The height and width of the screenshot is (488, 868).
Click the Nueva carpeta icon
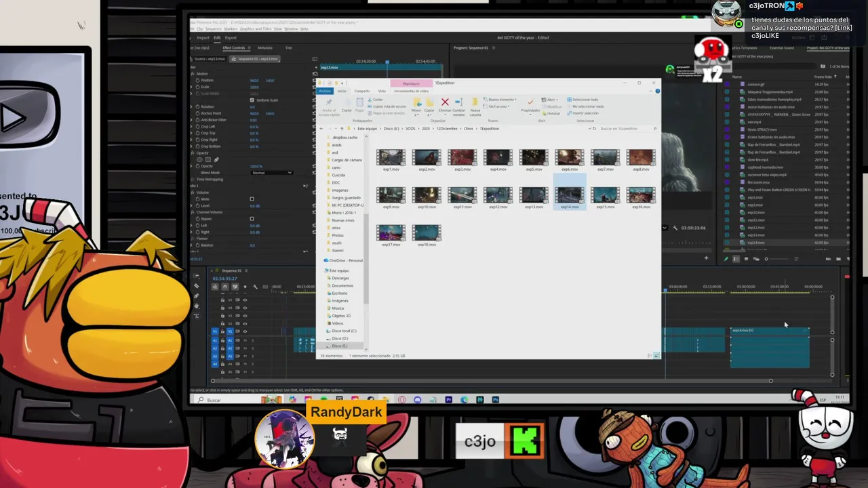475,102
